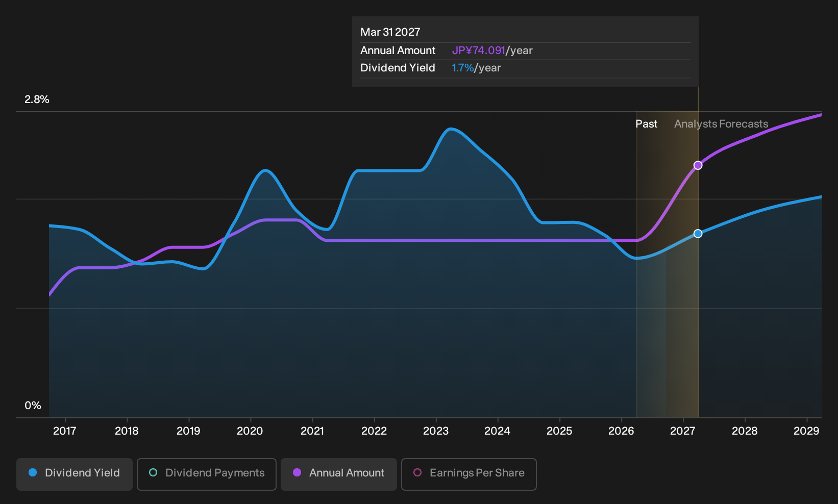Click the 2020 x-axis label
This screenshot has width=838, height=504.
(x=250, y=431)
